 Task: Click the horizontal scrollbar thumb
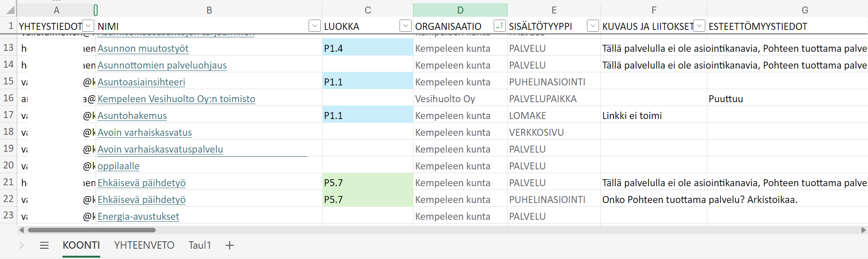coord(92,230)
